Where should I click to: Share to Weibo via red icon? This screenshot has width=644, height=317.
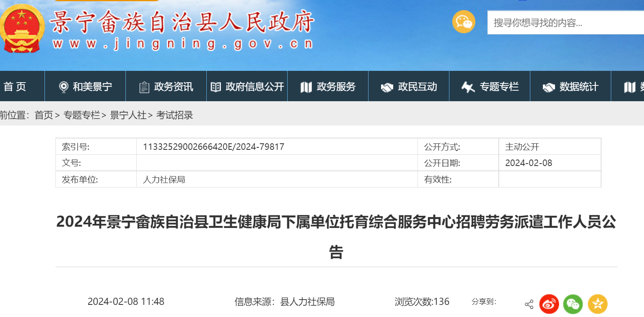coord(549,304)
